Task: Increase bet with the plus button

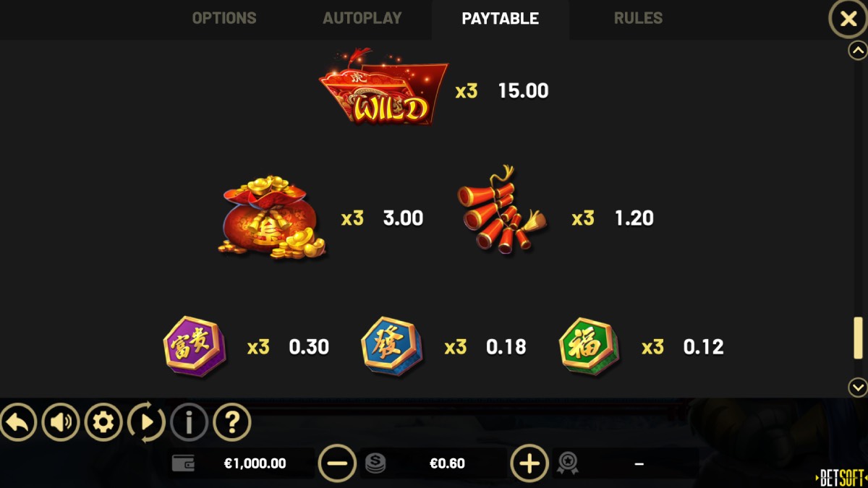Action: tap(529, 463)
